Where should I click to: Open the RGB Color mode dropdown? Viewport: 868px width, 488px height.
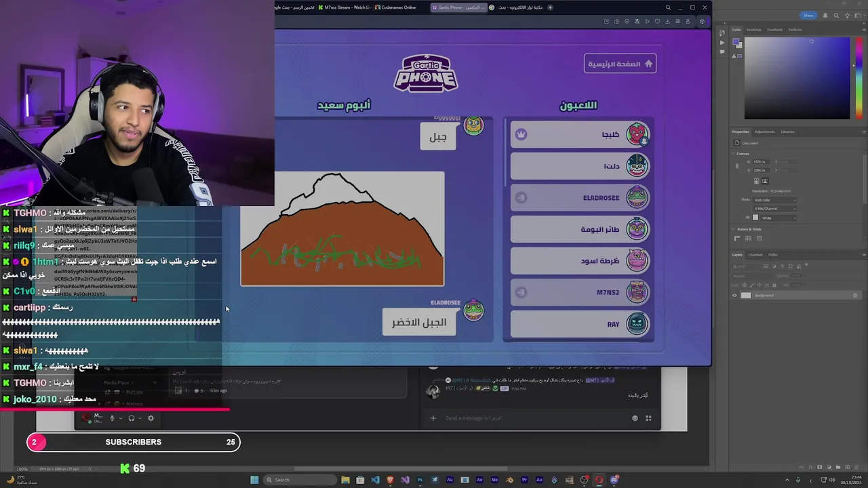pos(774,200)
